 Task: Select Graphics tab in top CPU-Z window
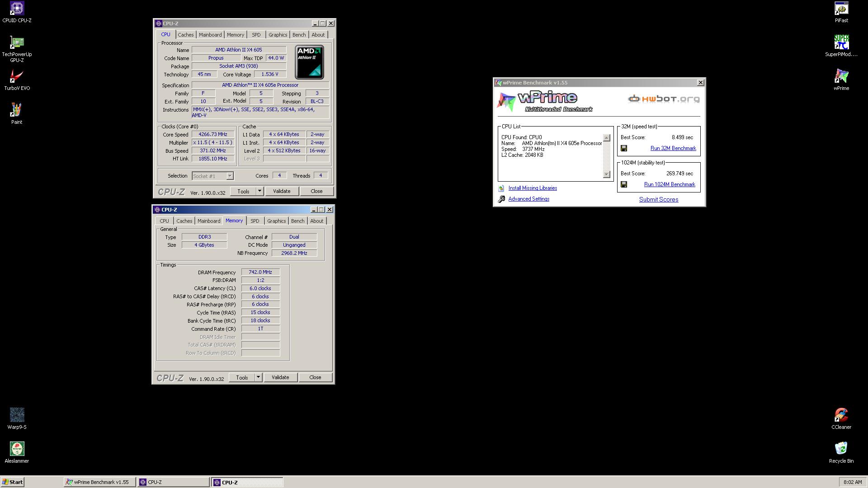coord(278,35)
